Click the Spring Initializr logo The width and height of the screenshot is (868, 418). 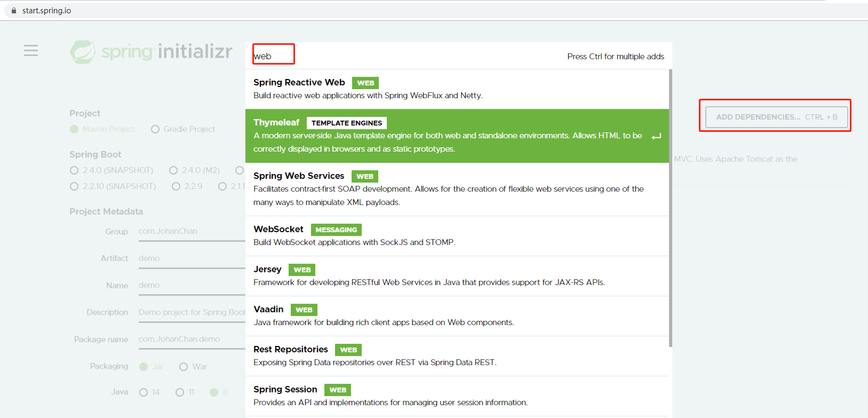(x=151, y=52)
